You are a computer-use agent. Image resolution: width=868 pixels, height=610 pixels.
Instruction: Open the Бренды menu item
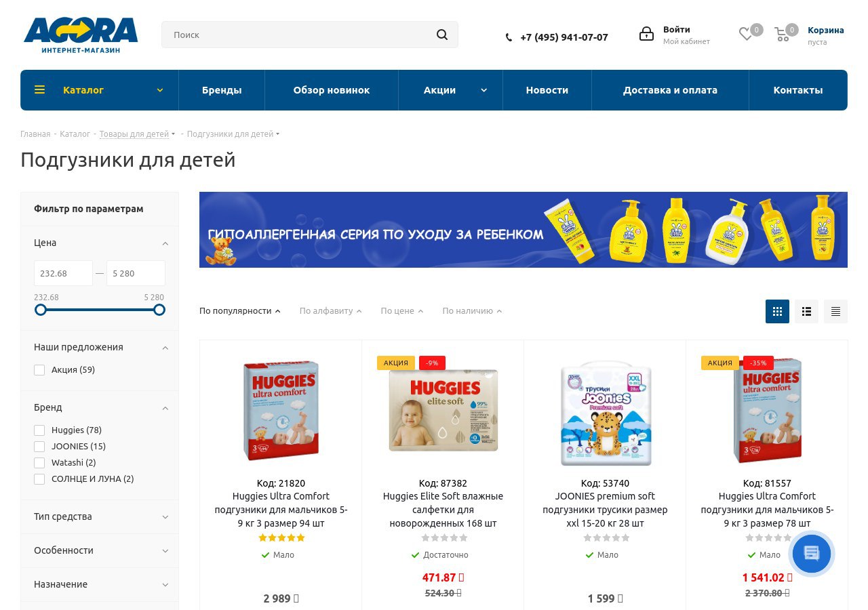[x=222, y=90]
